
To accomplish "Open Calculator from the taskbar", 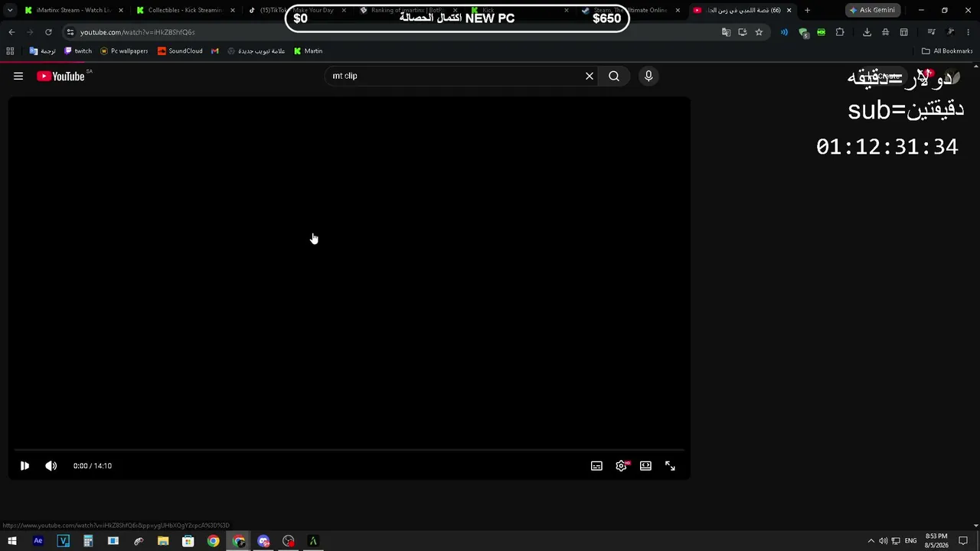I will [x=88, y=541].
